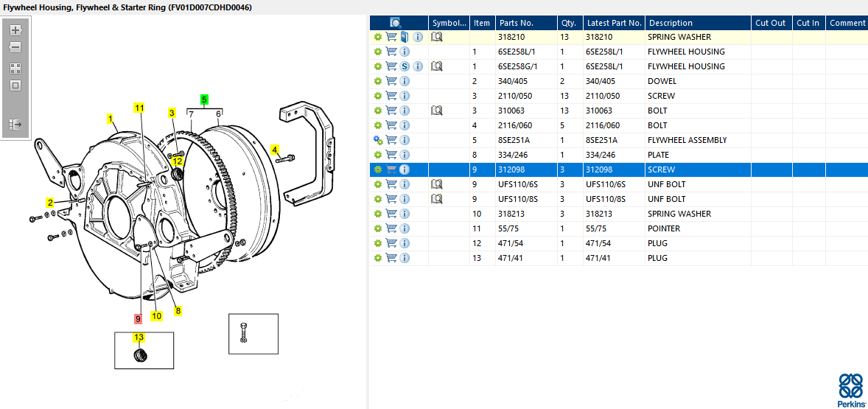Viewport: 868px width, 409px height.
Task: Click the panel arrow icon in diagram toolbar
Action: pos(15,125)
